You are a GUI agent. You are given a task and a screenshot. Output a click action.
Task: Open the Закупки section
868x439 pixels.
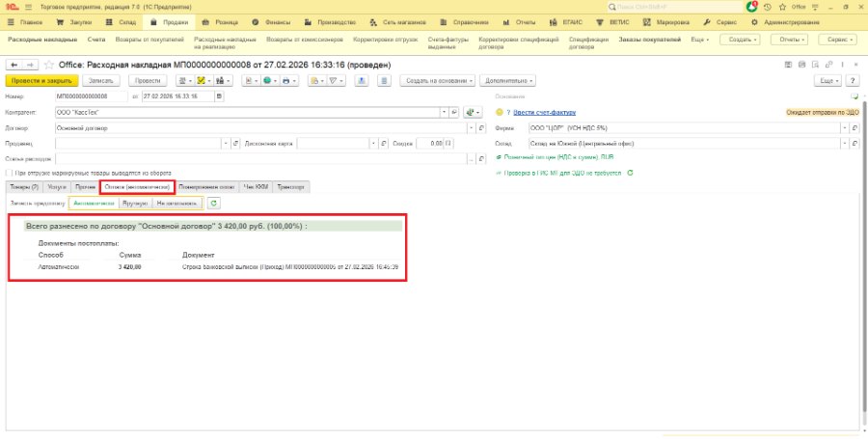(x=74, y=23)
